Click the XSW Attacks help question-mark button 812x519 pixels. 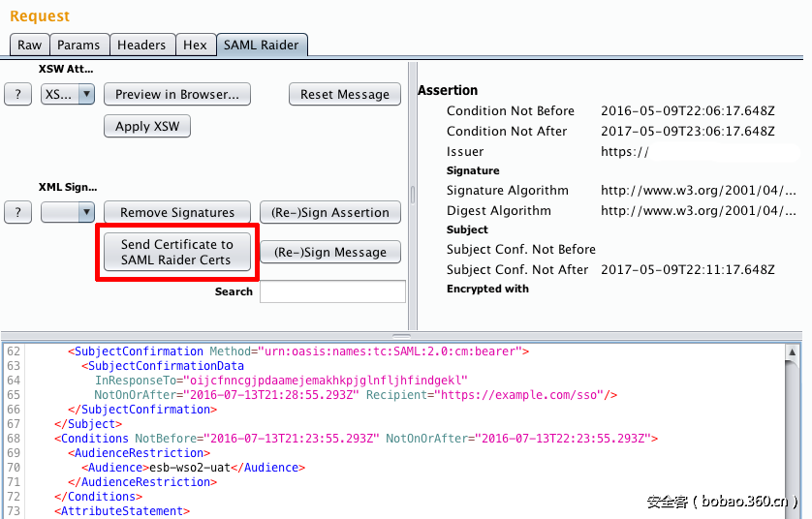coord(17,94)
